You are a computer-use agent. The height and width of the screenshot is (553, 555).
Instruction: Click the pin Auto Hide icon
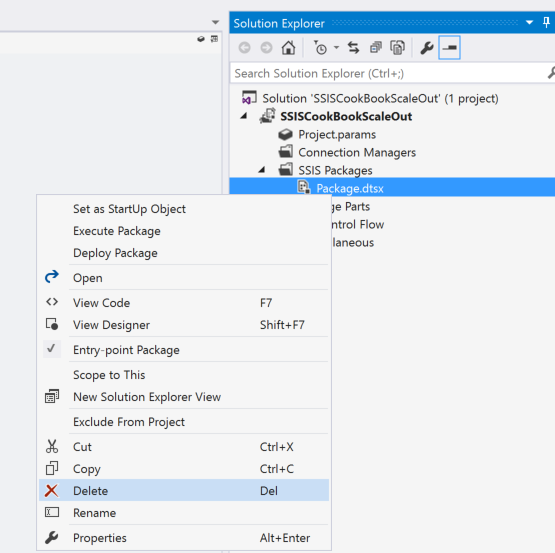[x=546, y=23]
